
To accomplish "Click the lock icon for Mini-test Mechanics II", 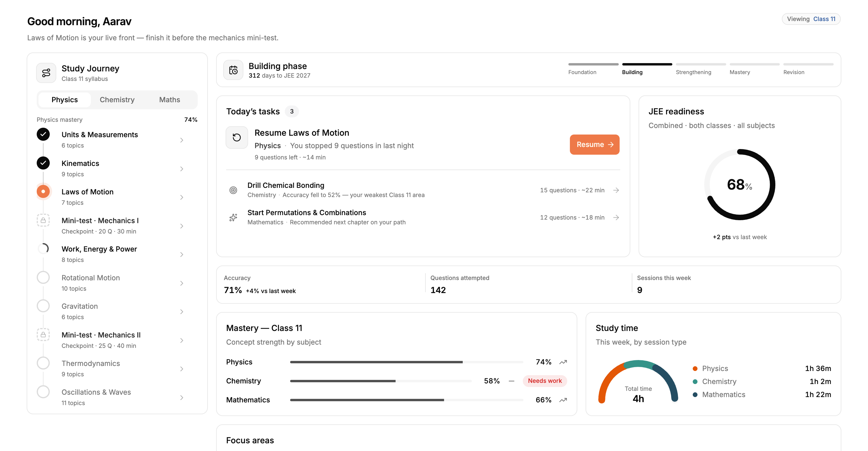I will point(43,335).
